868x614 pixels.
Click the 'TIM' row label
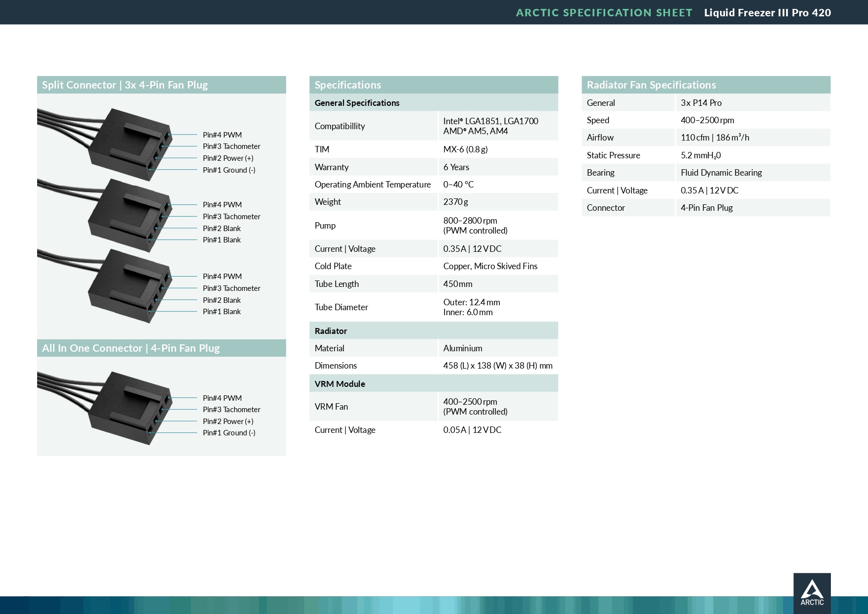(x=322, y=149)
